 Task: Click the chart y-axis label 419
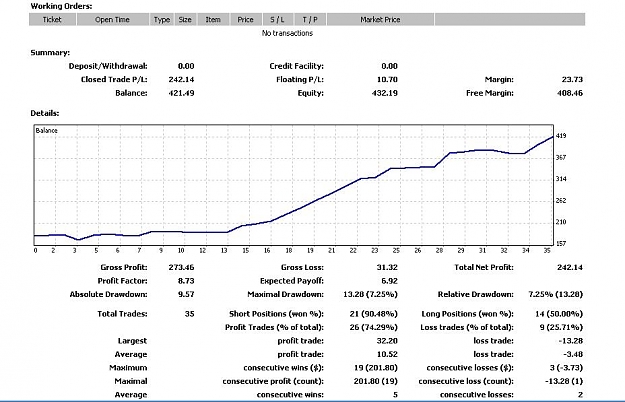coord(561,136)
